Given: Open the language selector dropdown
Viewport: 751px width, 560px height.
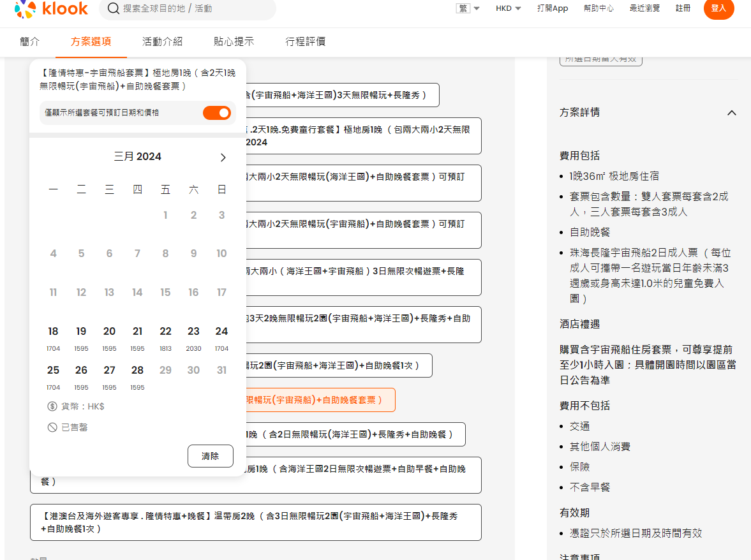Looking at the screenshot, I should pos(468,8).
